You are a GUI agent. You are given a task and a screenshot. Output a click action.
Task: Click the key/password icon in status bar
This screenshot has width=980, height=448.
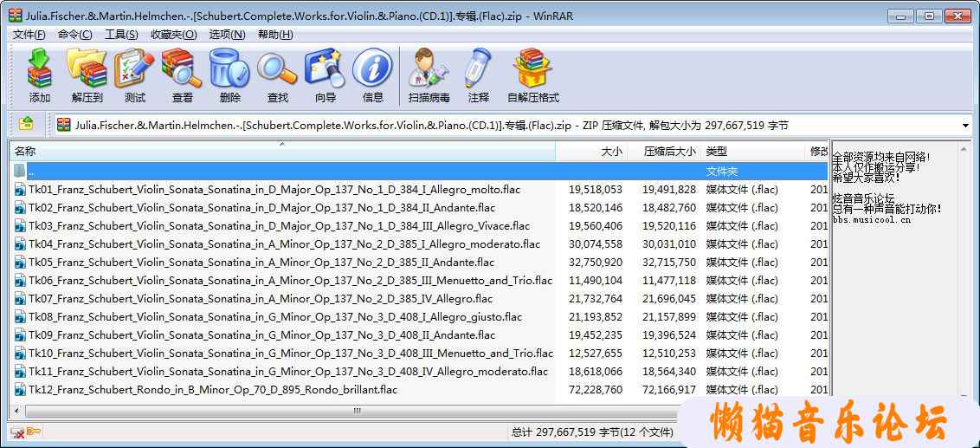pos(33,432)
